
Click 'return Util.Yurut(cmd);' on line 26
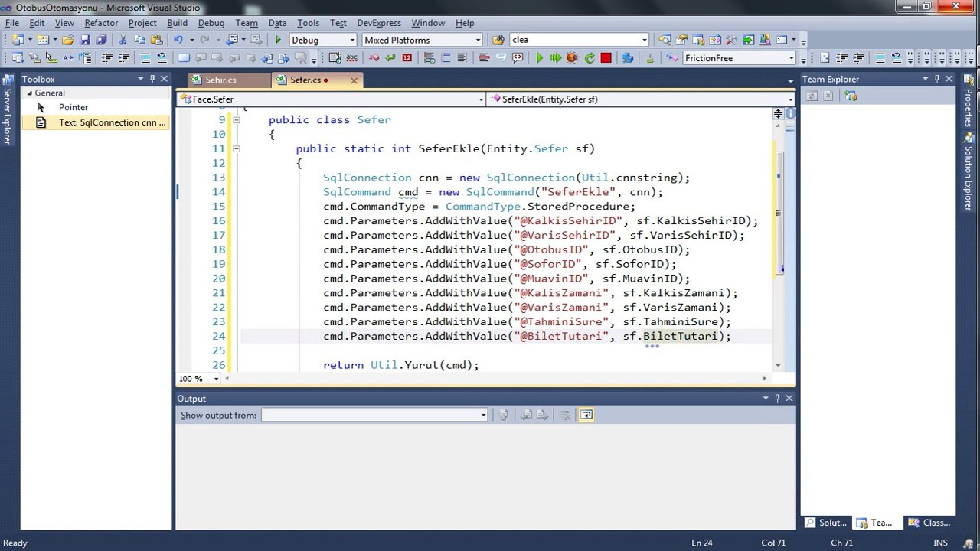pyautogui.click(x=401, y=365)
